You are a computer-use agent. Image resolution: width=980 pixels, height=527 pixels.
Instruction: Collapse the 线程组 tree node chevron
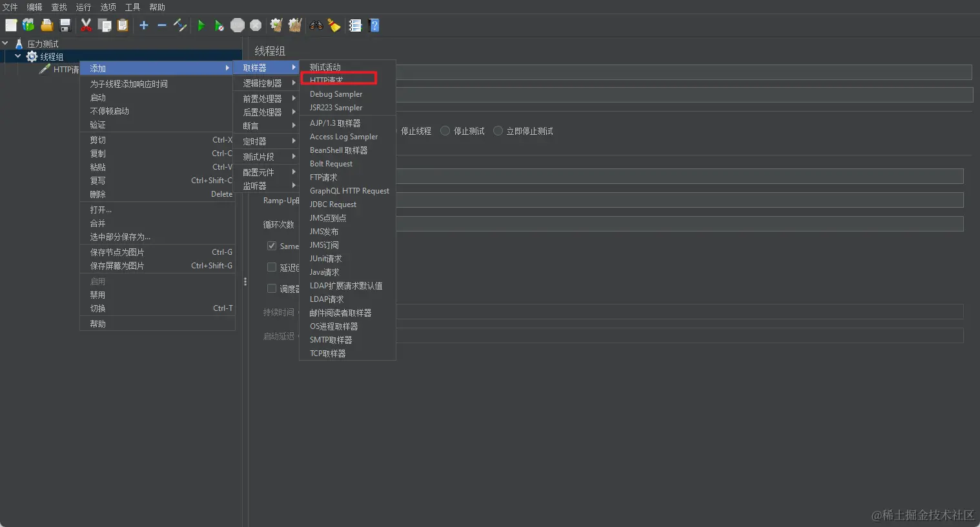click(x=18, y=56)
